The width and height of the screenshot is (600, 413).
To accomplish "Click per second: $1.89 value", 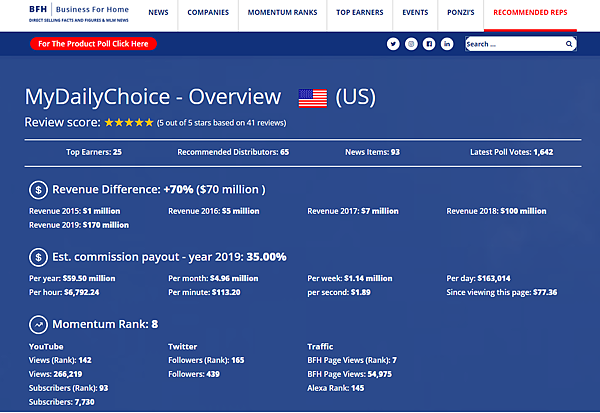I will [339, 292].
